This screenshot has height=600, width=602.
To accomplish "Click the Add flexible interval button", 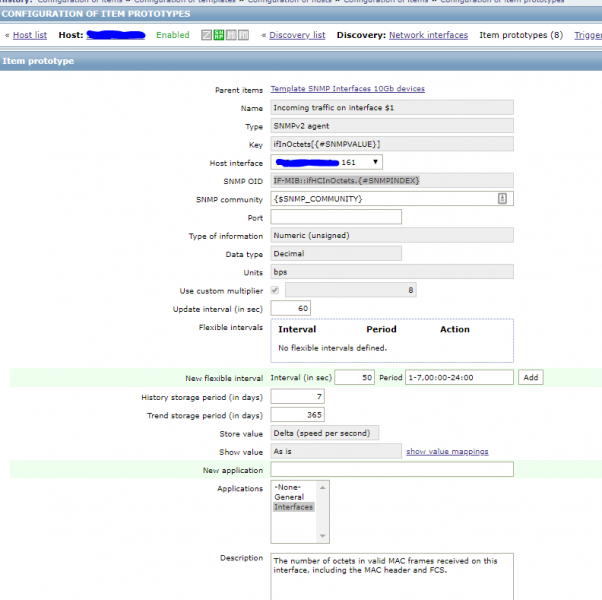I will pos(531,377).
